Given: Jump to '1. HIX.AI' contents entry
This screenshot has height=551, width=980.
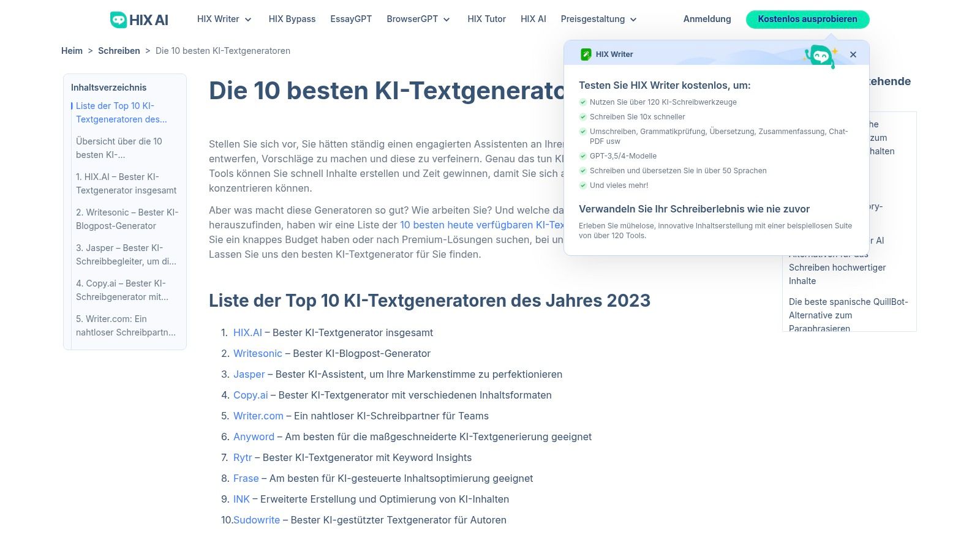Looking at the screenshot, I should pos(126,184).
